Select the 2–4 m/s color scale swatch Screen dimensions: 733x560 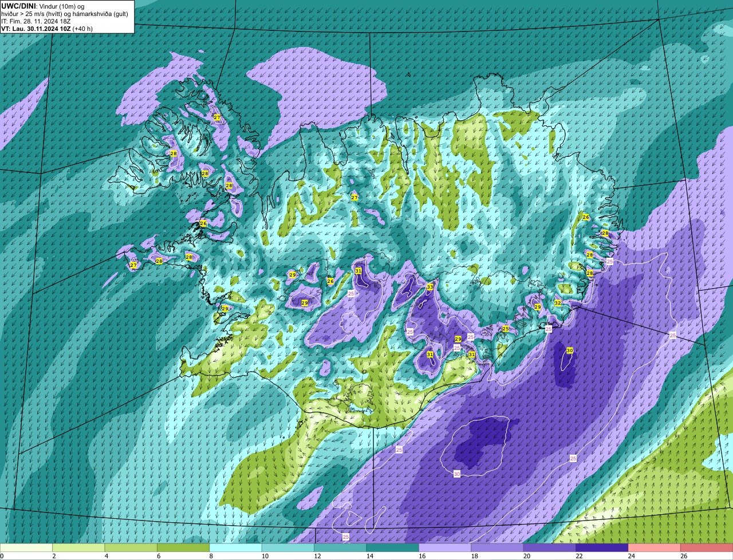(78, 548)
